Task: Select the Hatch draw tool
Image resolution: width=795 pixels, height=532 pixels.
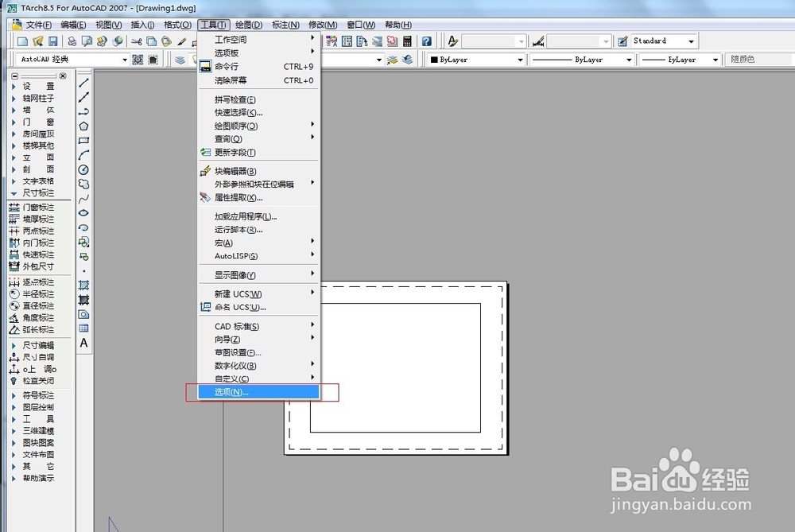Action: [84, 285]
